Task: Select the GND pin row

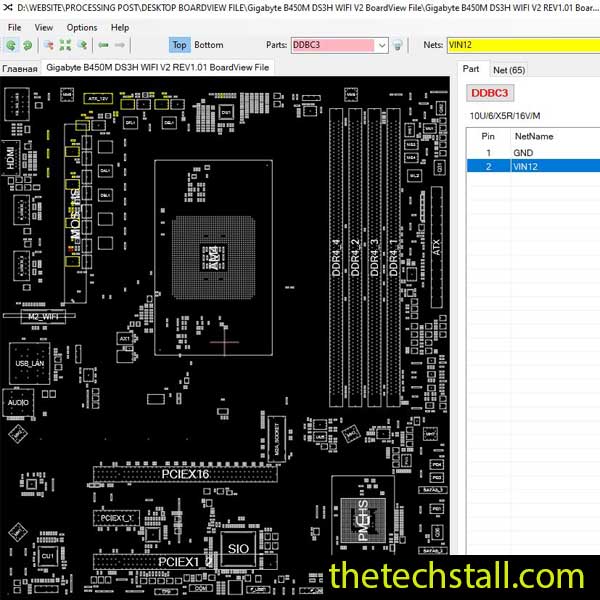Action: [523, 152]
